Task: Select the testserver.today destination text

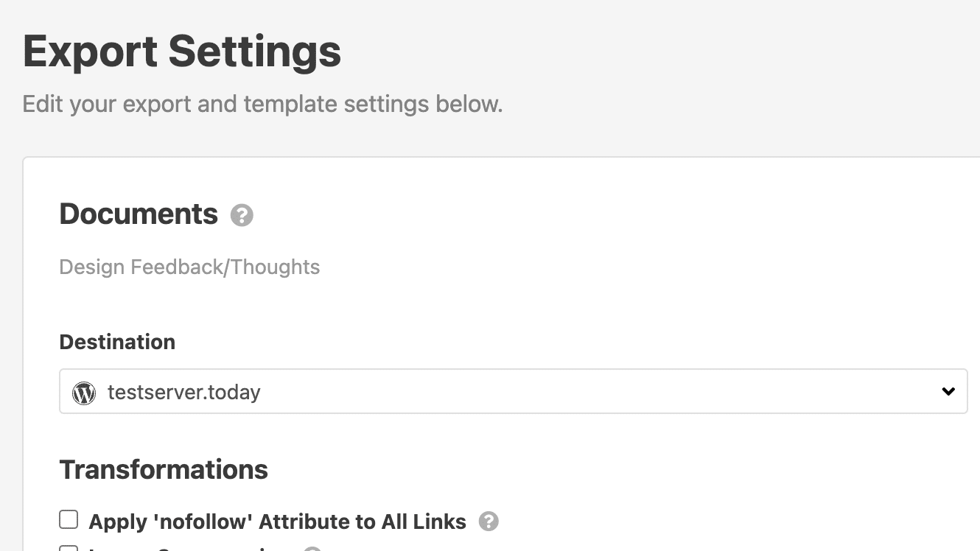Action: coord(184,393)
